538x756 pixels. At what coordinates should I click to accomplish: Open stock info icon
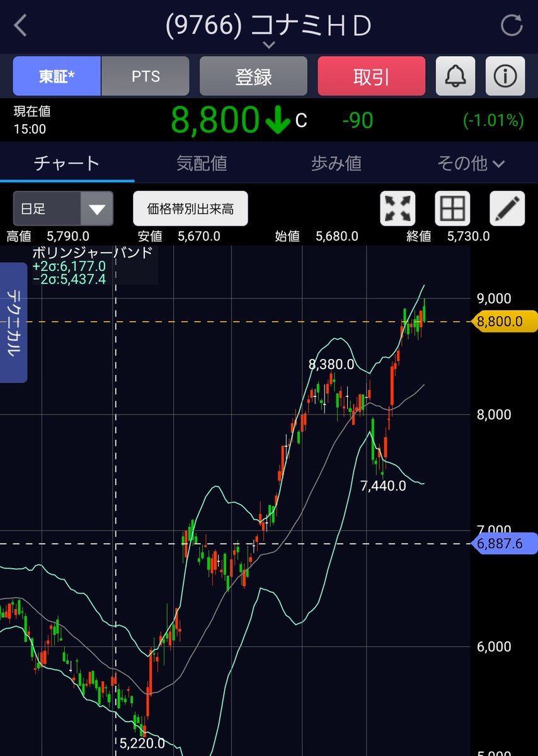click(x=505, y=76)
